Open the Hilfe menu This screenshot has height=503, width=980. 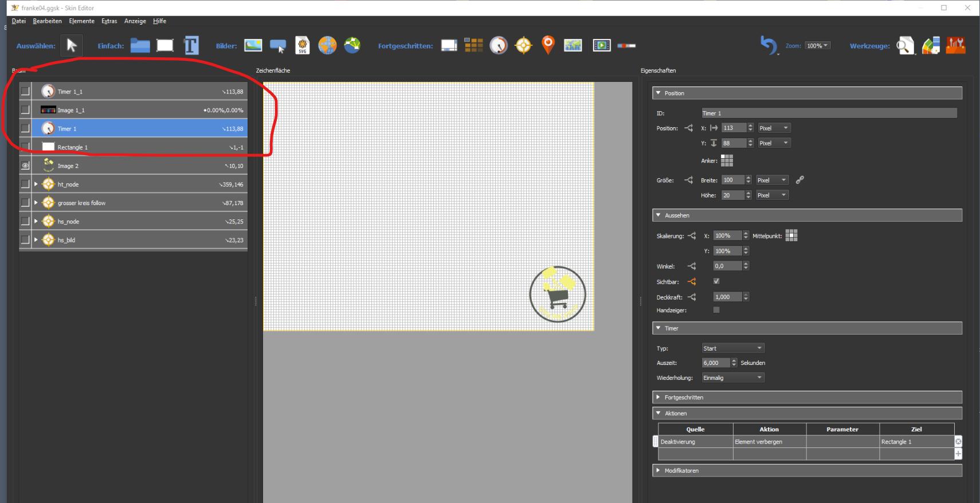click(x=159, y=21)
